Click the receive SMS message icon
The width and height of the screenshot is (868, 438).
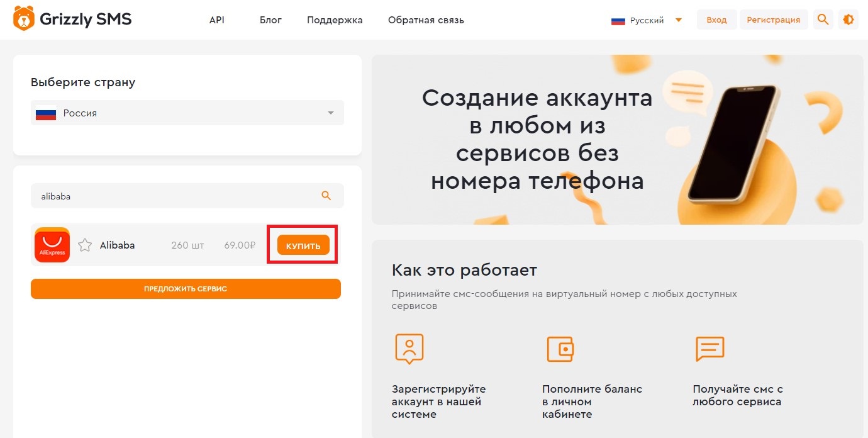click(710, 349)
